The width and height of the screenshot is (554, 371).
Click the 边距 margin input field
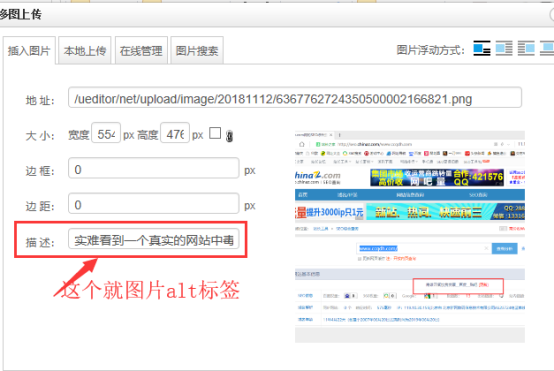[x=154, y=204]
